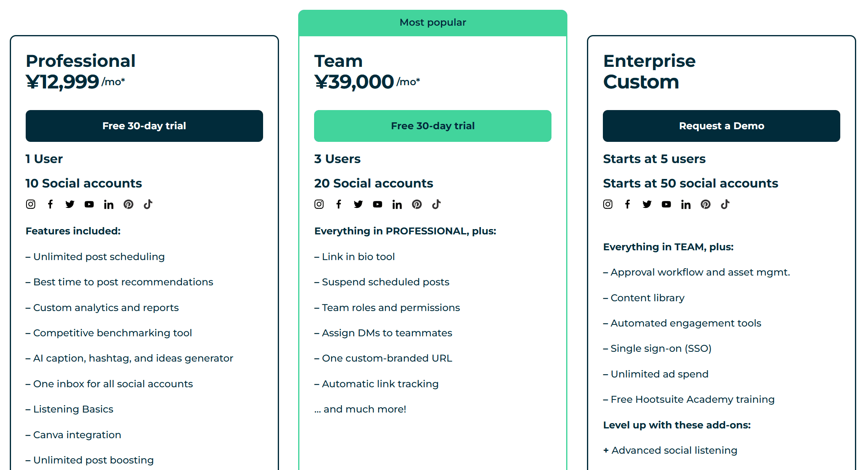Click the Most popular banner
Screen dimensions: 868x470
tap(432, 22)
